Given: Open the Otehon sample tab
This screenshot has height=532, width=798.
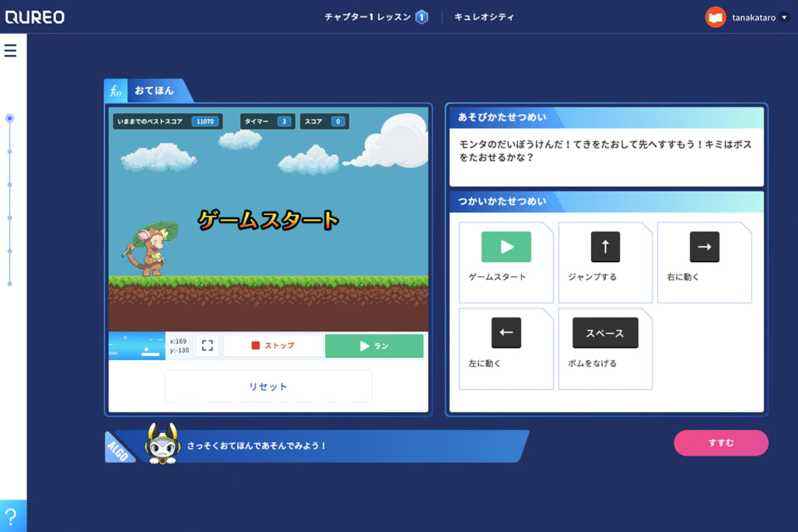Looking at the screenshot, I should point(148,91).
